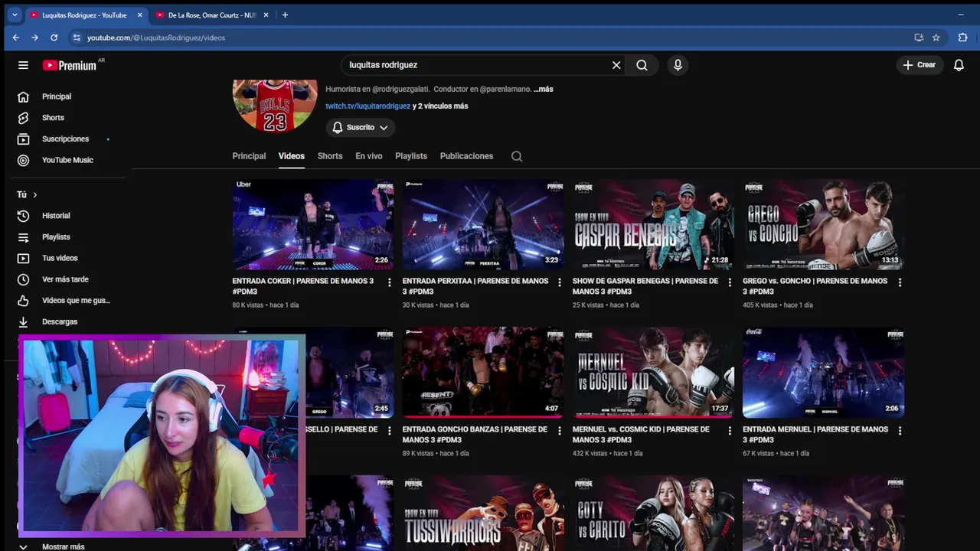Play the ENTRADA PERXITAA video thumbnail

coord(483,224)
